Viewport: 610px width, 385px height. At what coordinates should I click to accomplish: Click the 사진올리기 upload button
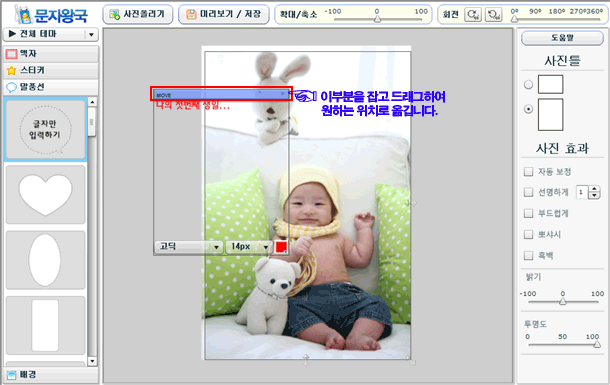[138, 14]
